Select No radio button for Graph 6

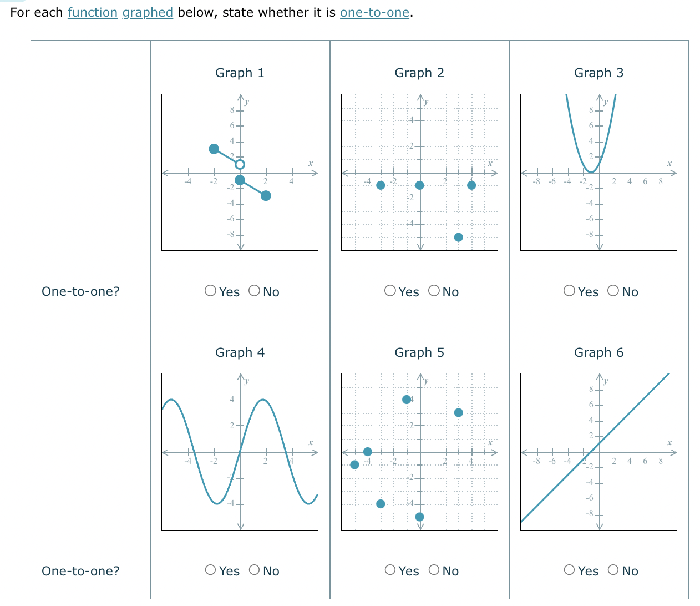tap(613, 570)
